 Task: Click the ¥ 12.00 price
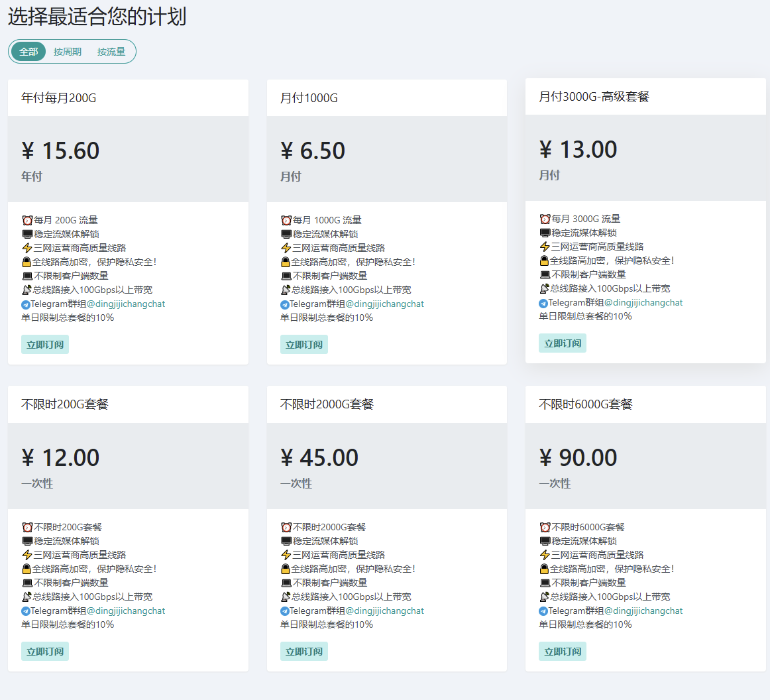(x=60, y=458)
